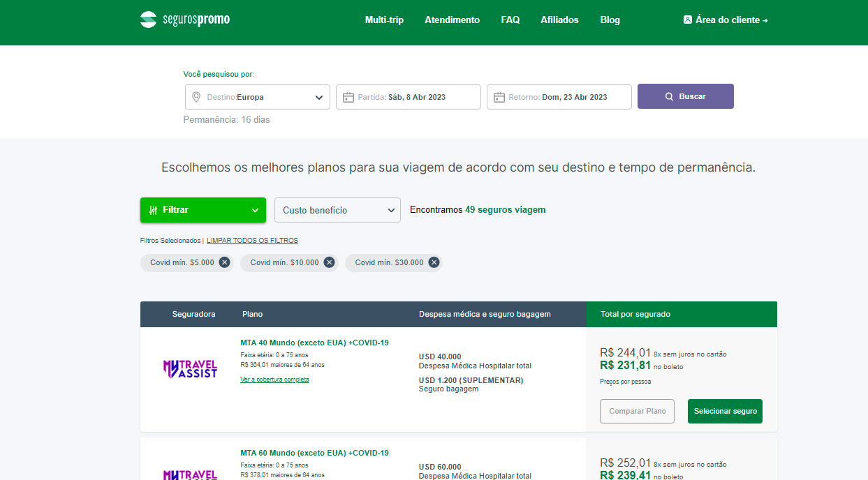
Task: Click the Covid mín. $5.000 filter chip label
Action: pyautogui.click(x=182, y=262)
